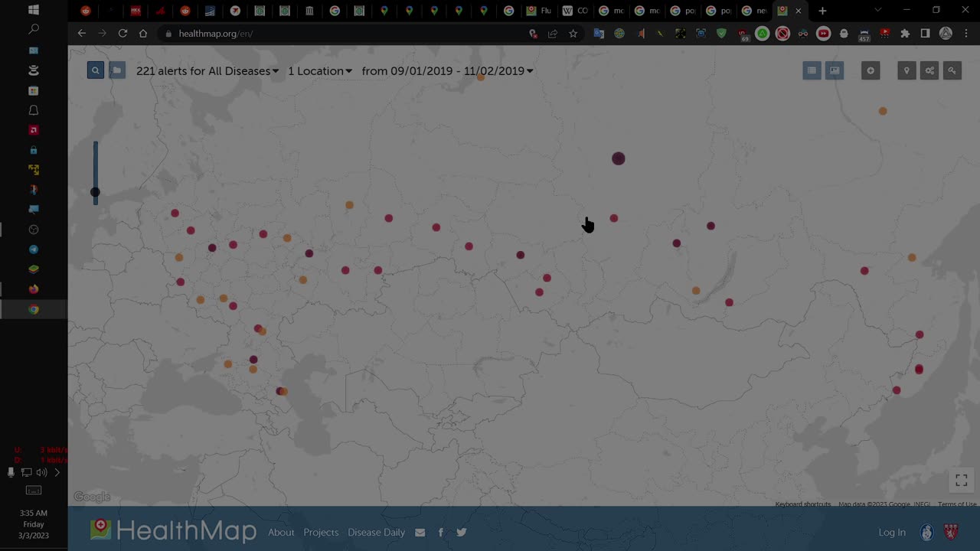
Task: Expand the '1 Location' dropdown
Action: [x=320, y=70]
